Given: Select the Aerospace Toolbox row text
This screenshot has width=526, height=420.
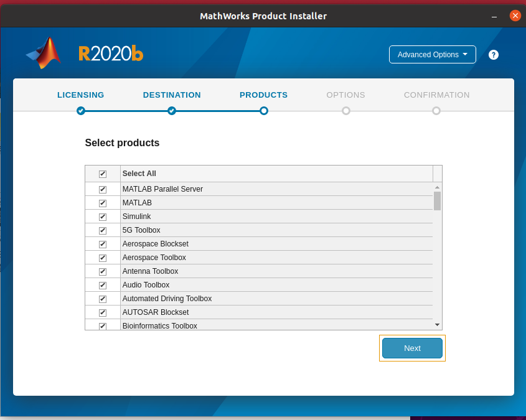Looking at the screenshot, I should 154,258.
